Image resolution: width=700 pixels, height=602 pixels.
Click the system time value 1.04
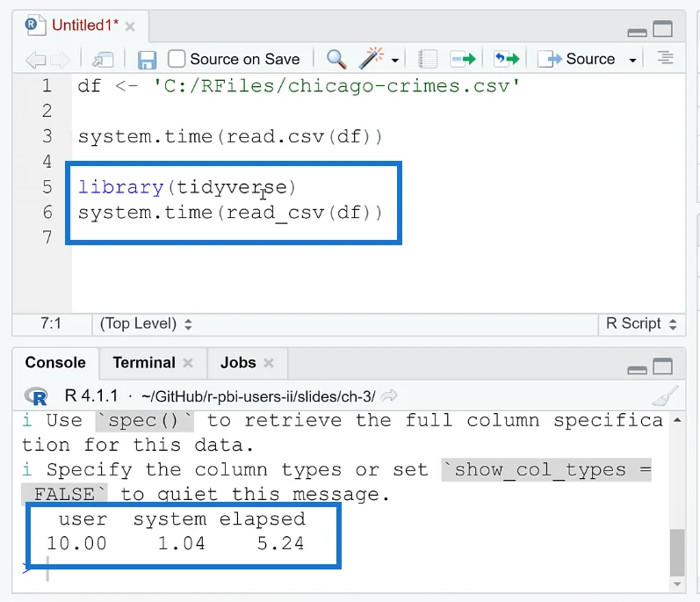point(182,543)
